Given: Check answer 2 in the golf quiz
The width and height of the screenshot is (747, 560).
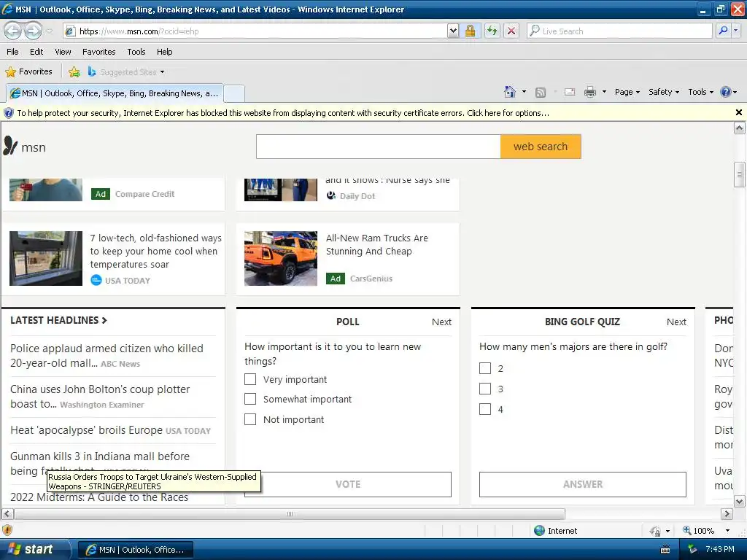Looking at the screenshot, I should pyautogui.click(x=485, y=368).
